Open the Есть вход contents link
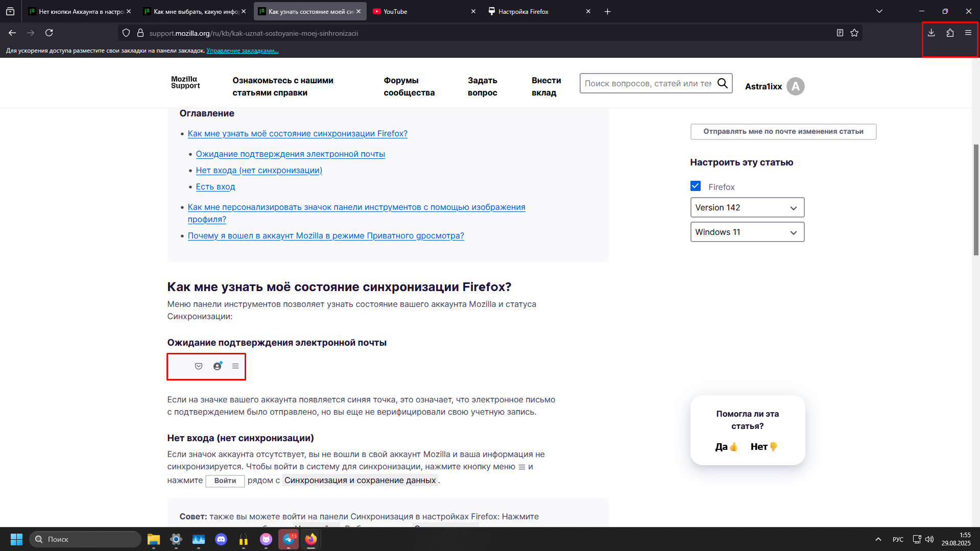Screen dimensions: 980x551 point(215,187)
